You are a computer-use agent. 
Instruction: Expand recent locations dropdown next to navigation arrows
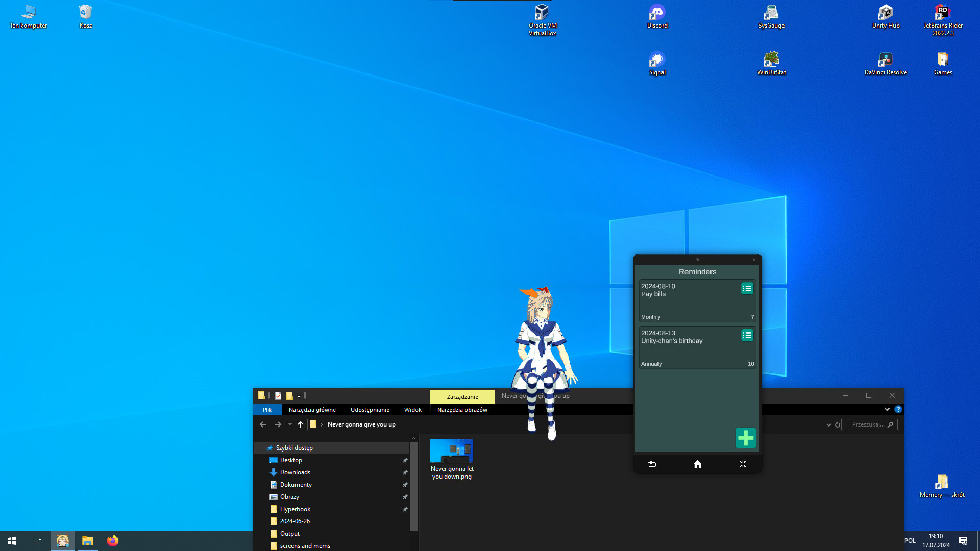[x=290, y=424]
